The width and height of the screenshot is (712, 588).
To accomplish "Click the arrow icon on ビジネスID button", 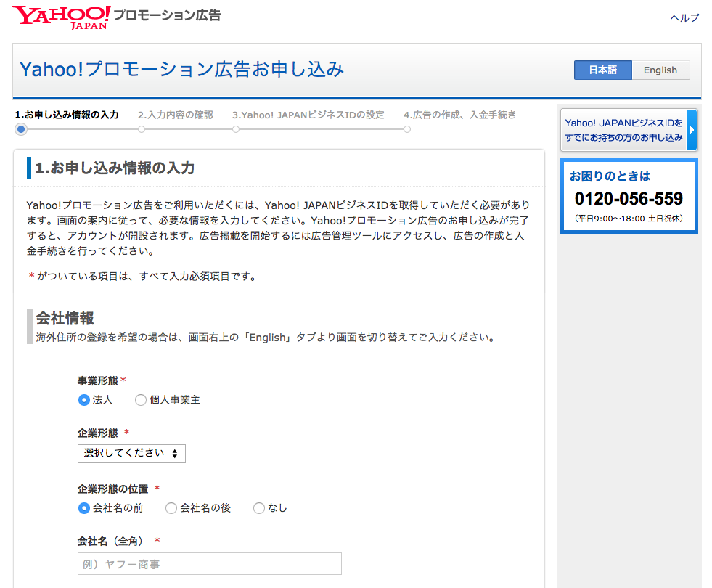I will point(692,130).
